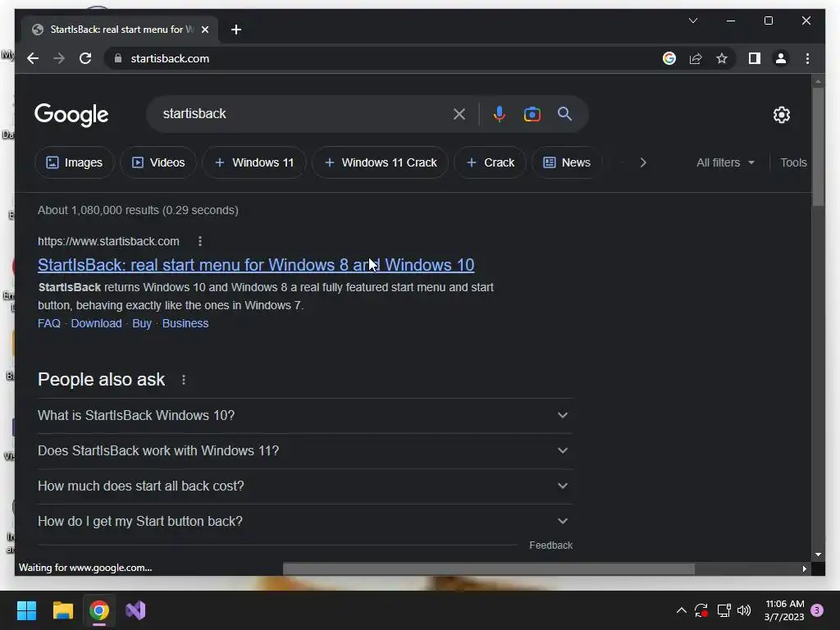
Task: Open the FAQ sitelink
Action: point(49,323)
